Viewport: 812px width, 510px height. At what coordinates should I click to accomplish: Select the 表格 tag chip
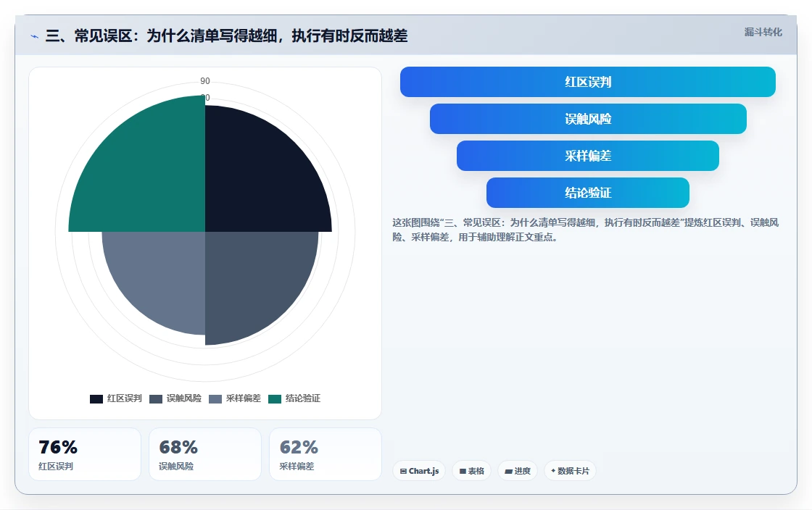coord(472,471)
